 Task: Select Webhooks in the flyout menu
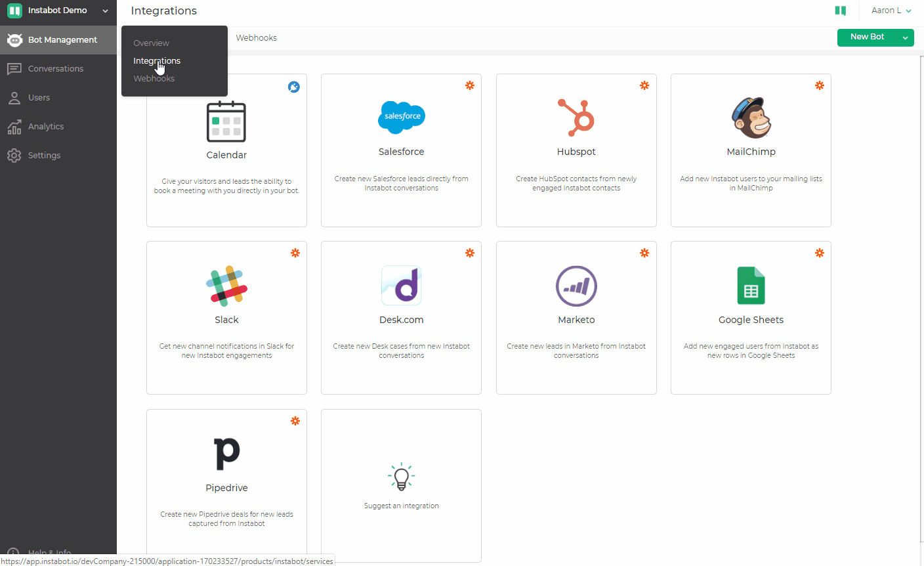154,79
